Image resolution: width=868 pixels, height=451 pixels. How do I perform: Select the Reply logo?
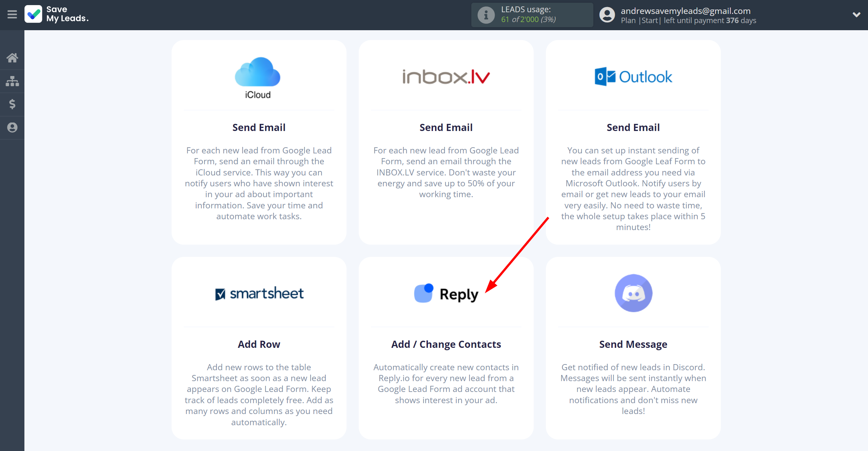(446, 294)
